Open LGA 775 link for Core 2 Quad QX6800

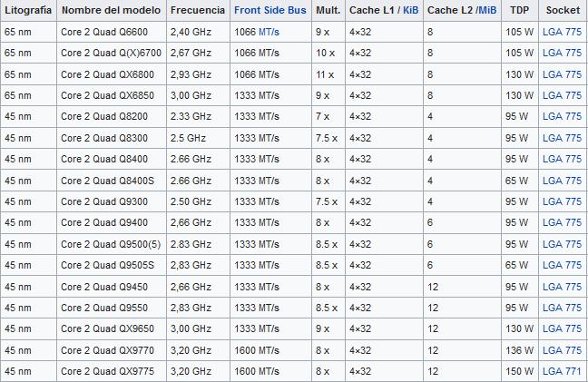pyautogui.click(x=562, y=74)
